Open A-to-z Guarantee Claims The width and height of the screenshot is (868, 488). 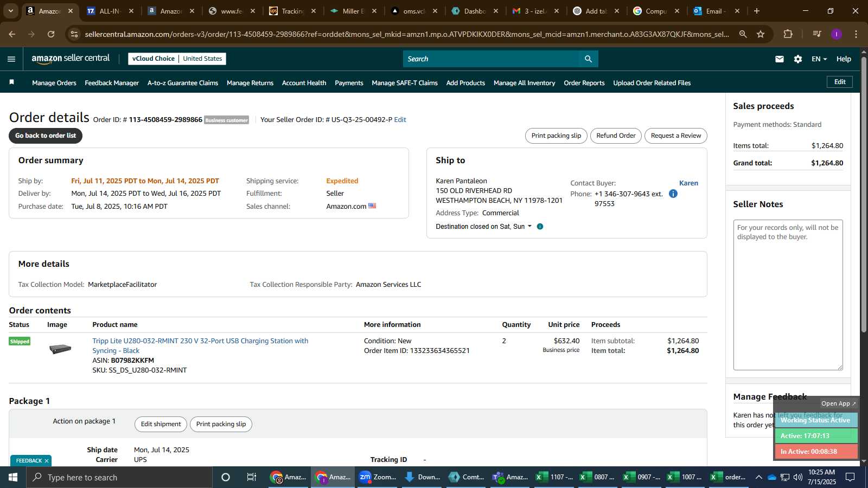pyautogui.click(x=183, y=83)
